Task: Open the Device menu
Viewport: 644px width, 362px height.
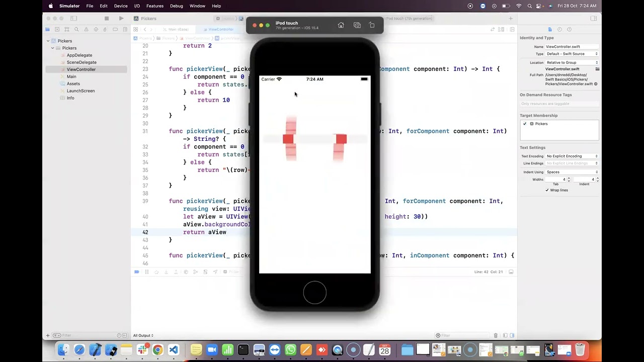Action: 121,6
